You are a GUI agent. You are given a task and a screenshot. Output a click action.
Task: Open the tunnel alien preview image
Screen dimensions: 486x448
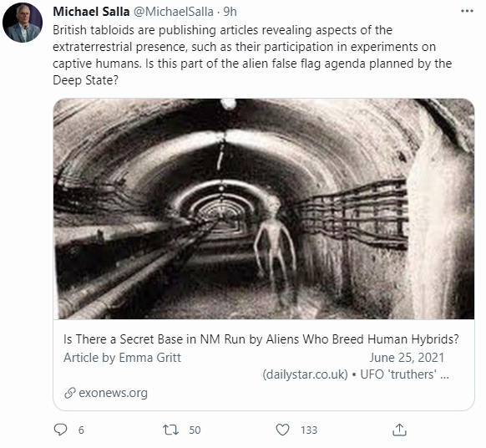(x=264, y=209)
